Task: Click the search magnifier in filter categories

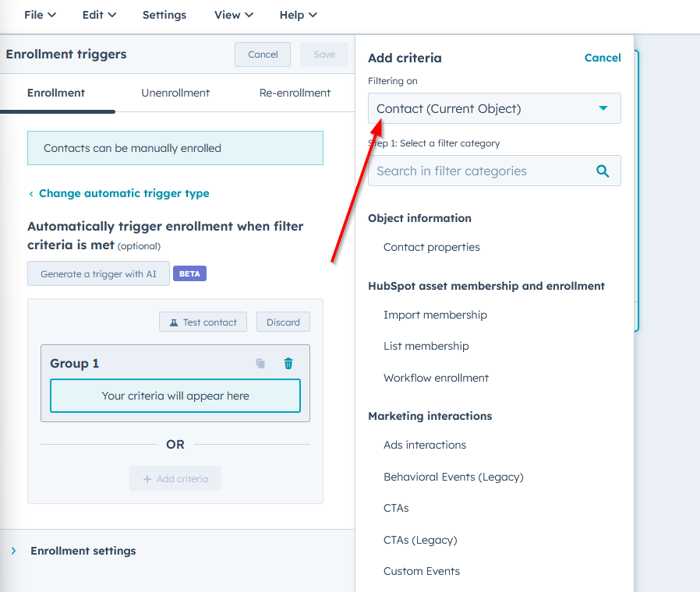Action: coord(603,171)
